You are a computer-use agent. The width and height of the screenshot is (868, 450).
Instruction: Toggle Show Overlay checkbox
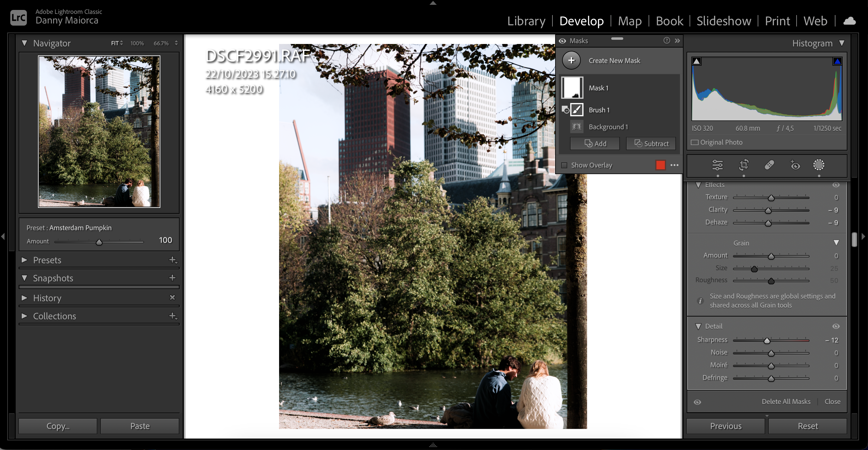(564, 165)
